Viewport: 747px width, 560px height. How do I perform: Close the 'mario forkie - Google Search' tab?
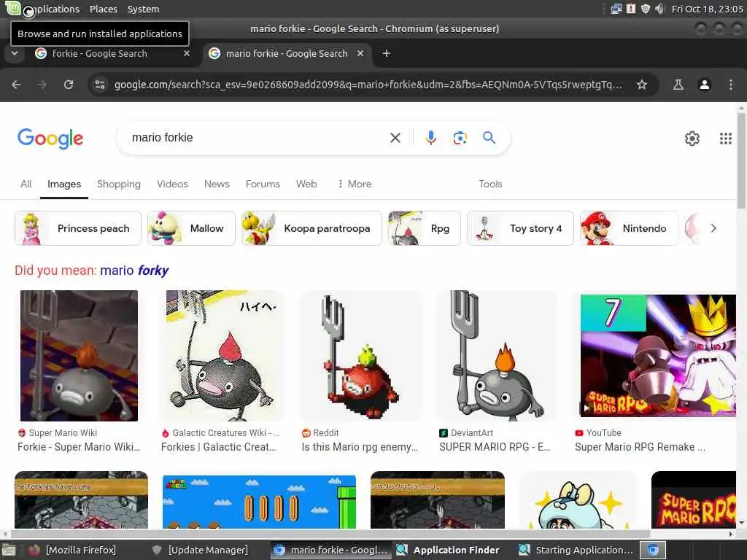point(360,53)
